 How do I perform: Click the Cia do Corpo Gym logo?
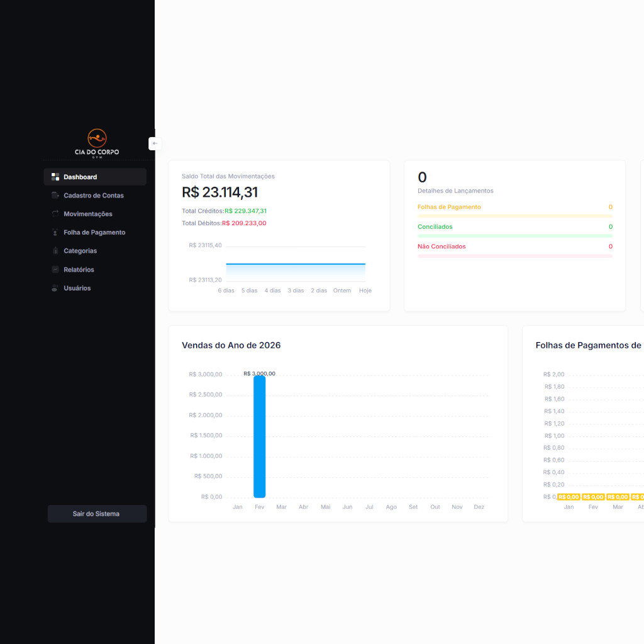tap(97, 143)
